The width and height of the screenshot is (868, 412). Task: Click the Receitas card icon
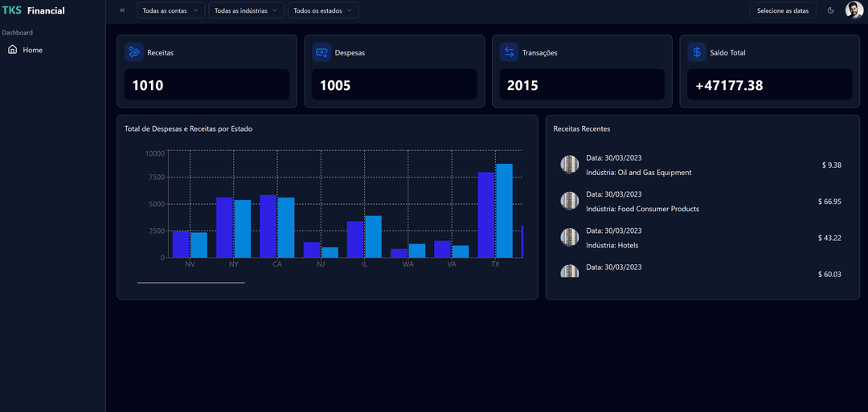[x=134, y=52]
